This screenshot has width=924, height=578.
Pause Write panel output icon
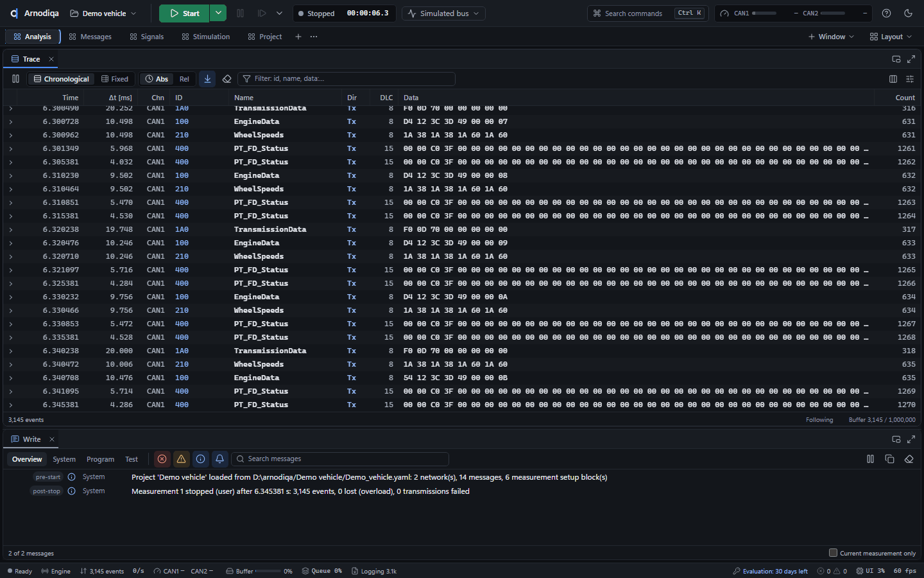(870, 459)
